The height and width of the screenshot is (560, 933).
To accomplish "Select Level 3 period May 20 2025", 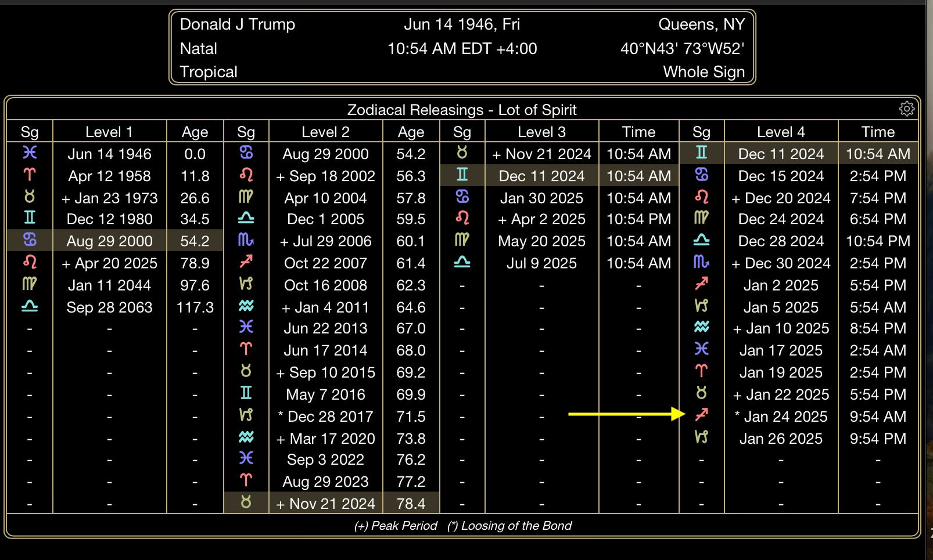I will [x=541, y=241].
